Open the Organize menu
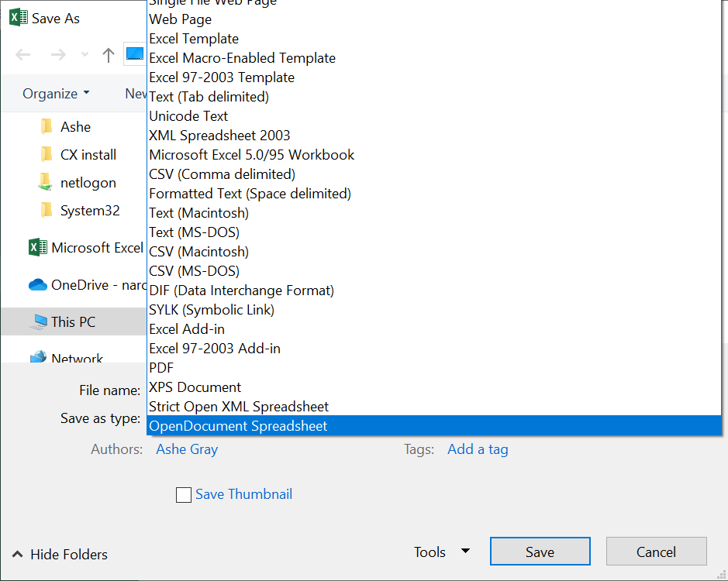The width and height of the screenshot is (728, 581). tap(56, 94)
